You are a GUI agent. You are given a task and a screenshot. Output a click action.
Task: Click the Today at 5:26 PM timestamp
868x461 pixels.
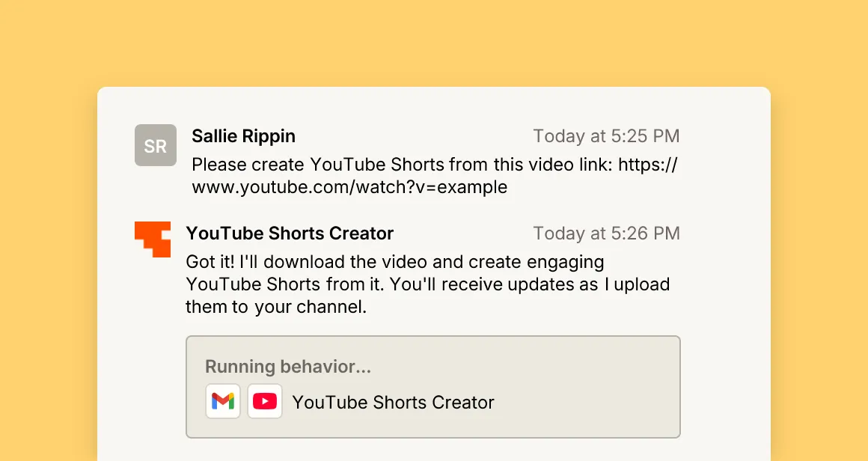(606, 233)
